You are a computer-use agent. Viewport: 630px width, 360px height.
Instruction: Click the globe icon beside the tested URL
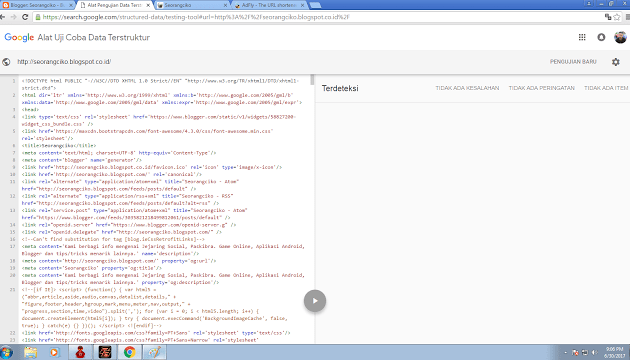click(x=6, y=62)
